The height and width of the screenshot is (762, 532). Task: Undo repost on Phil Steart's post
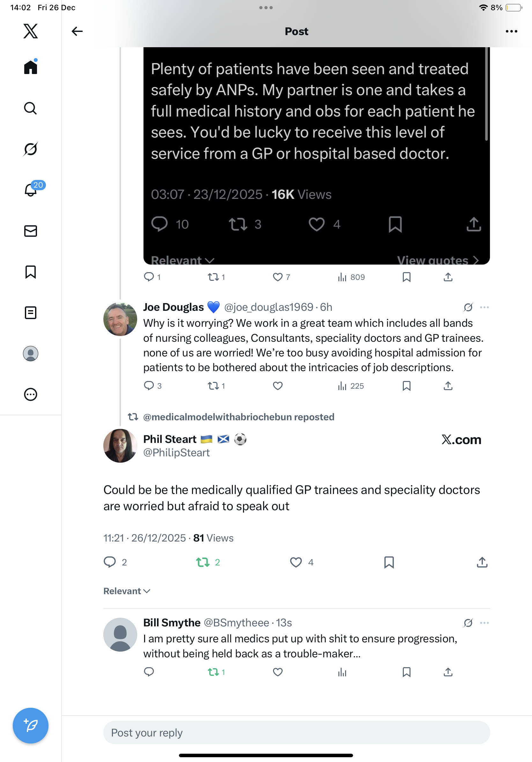point(203,562)
